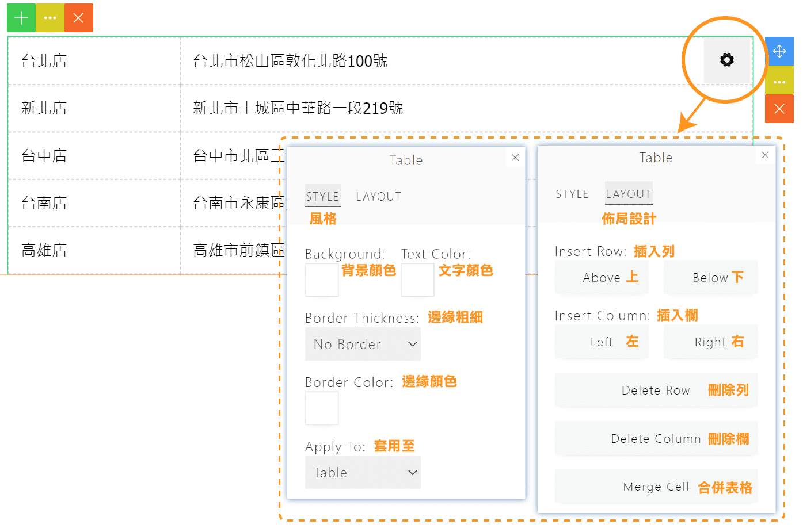Screen dimensions: 803x532
Task: Insert row Above
Action: [x=602, y=278]
